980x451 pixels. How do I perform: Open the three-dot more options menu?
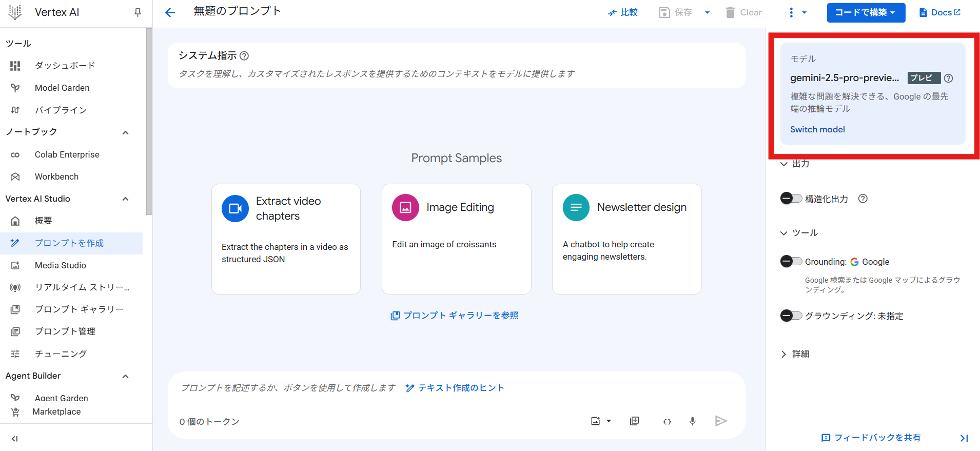[x=791, y=12]
